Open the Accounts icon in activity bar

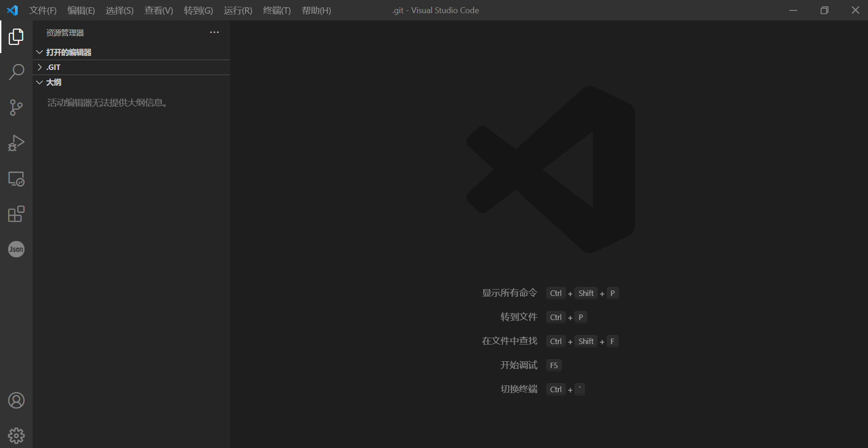coord(16,400)
